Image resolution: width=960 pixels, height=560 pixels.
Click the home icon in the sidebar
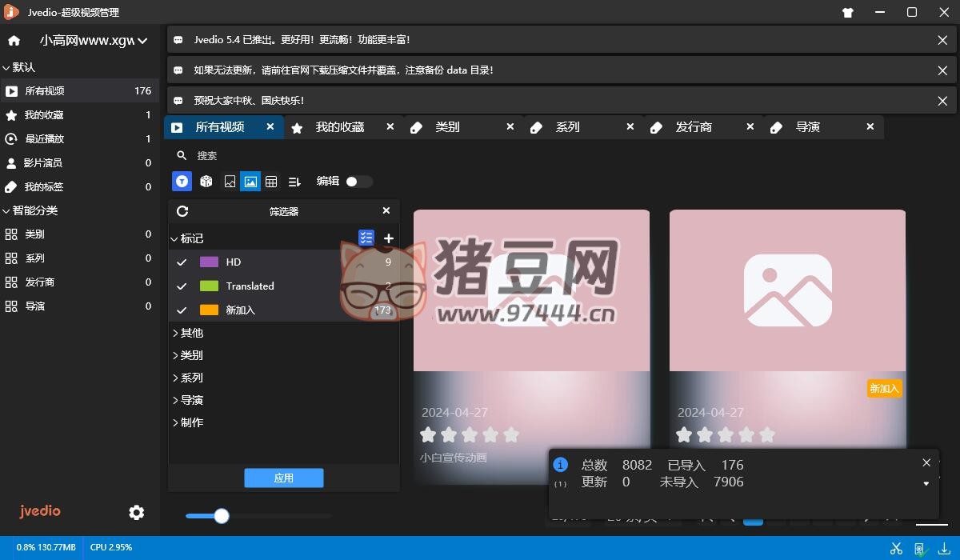(x=14, y=41)
